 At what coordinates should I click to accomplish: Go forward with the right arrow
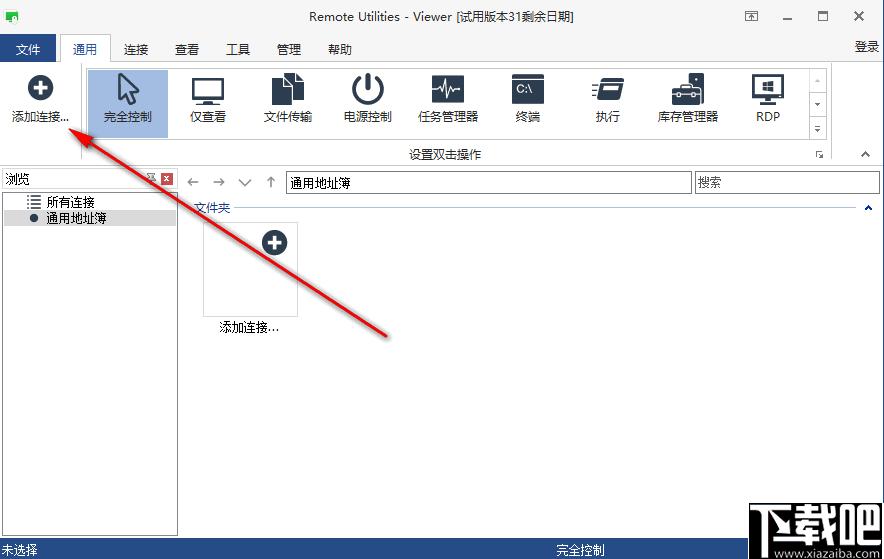[x=219, y=182]
